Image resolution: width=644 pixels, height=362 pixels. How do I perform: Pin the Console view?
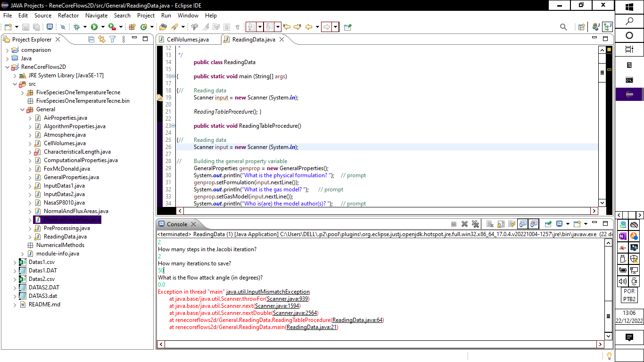pyautogui.click(x=548, y=224)
